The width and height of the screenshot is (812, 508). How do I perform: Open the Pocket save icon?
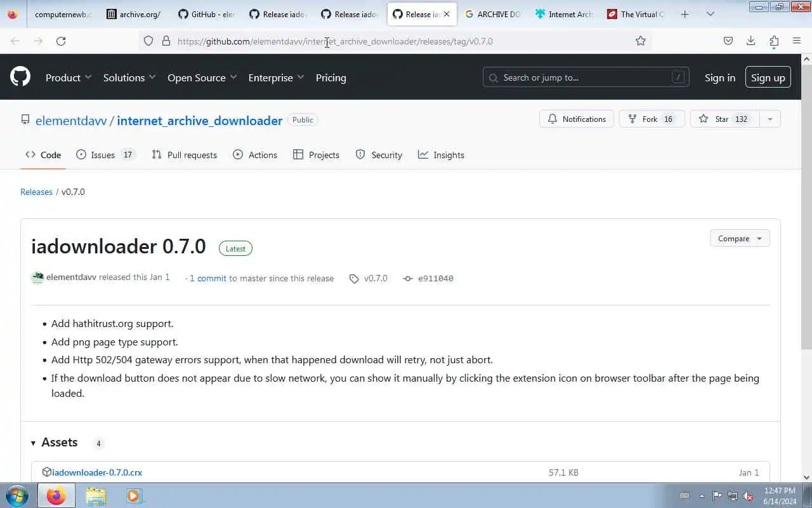pyautogui.click(x=728, y=41)
